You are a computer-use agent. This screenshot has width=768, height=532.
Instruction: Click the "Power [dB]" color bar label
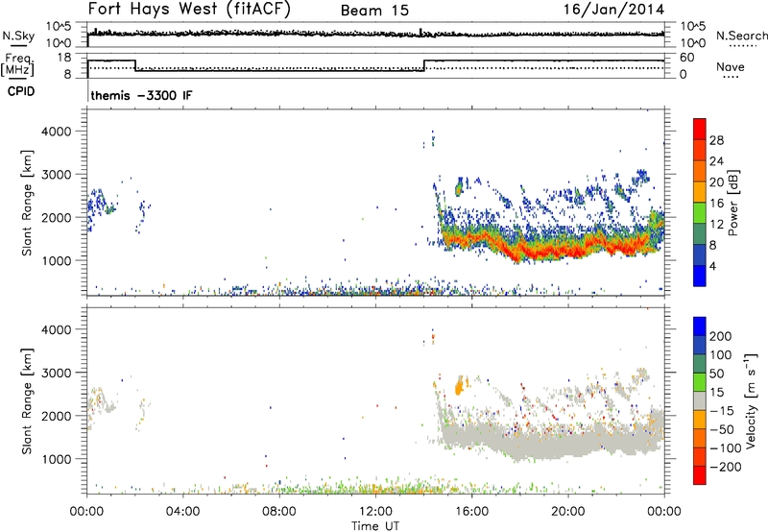tap(732, 203)
